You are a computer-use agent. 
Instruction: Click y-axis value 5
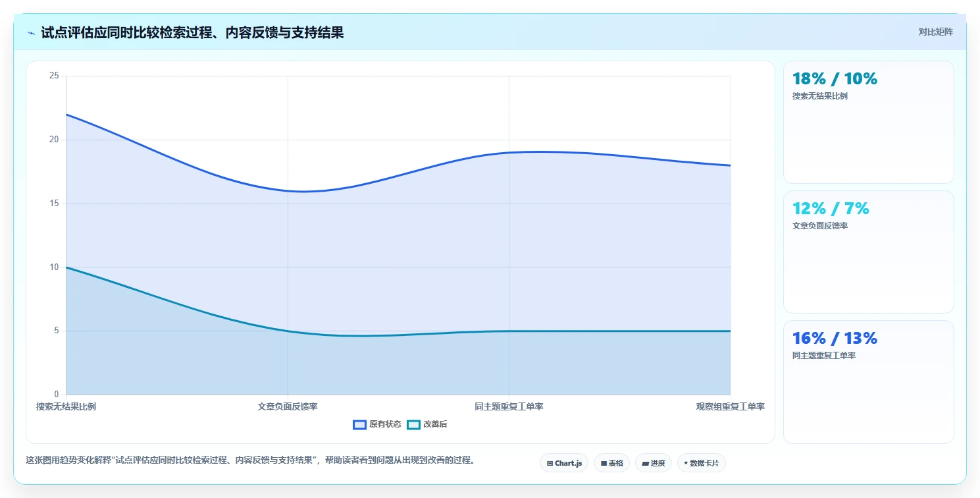coord(57,331)
